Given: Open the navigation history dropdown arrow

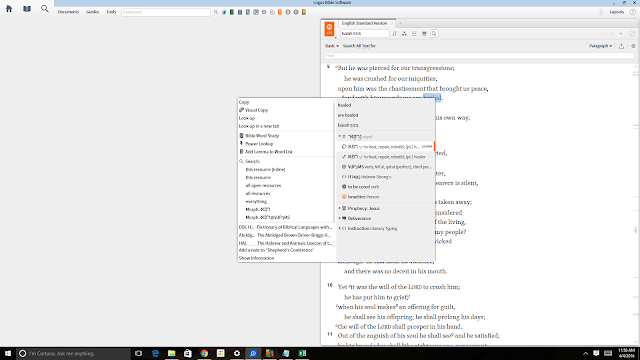Looking at the screenshot, I should [x=621, y=34].
